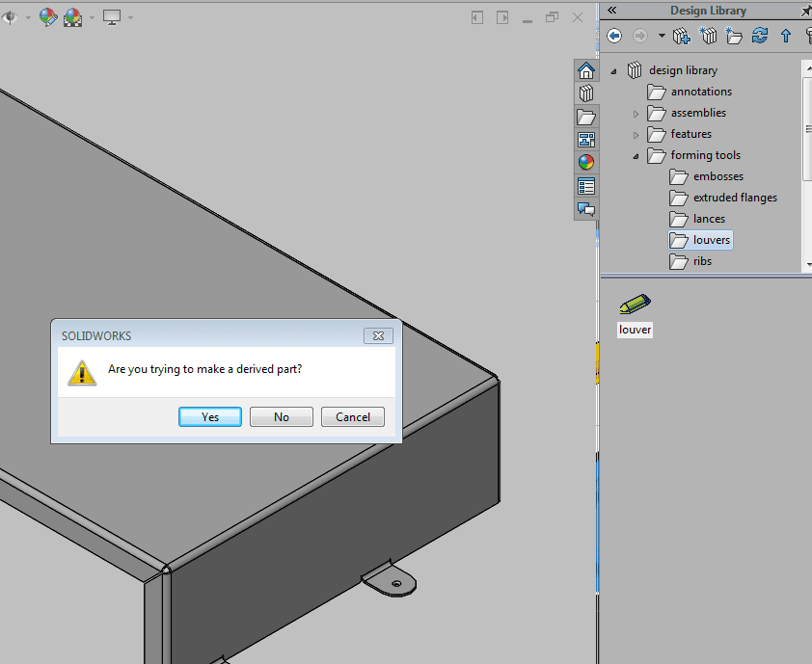Open the Appearances task pane tab

pyautogui.click(x=585, y=163)
